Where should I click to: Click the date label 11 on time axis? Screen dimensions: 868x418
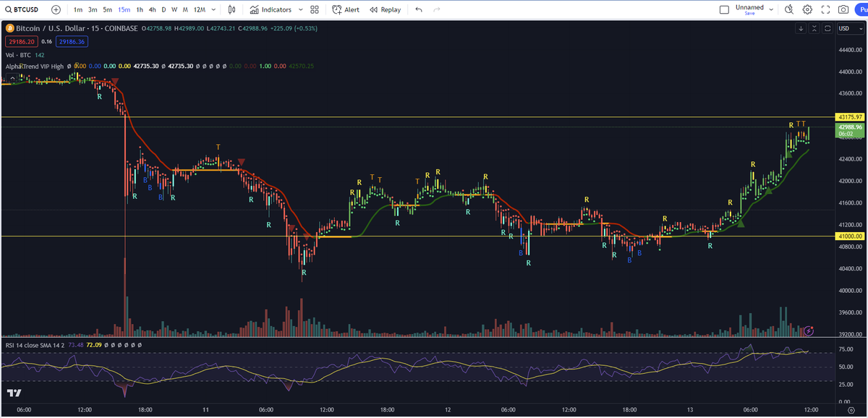tap(207, 410)
